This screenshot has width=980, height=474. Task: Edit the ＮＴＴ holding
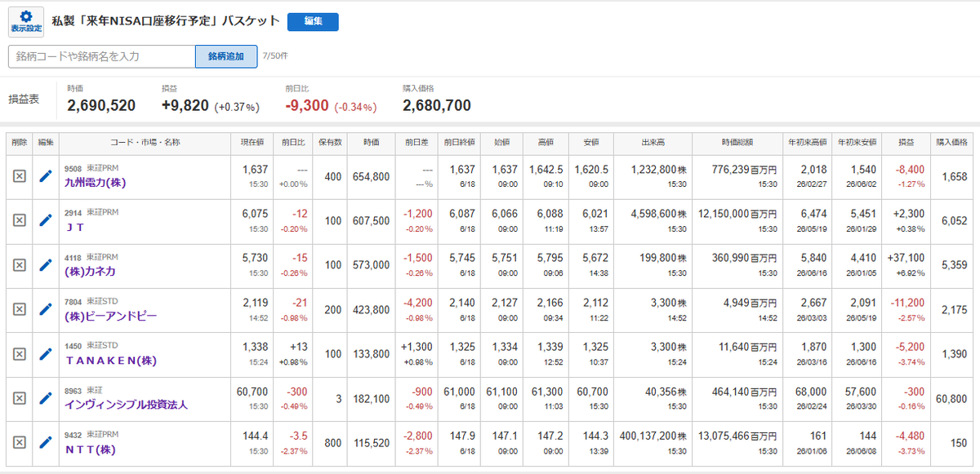click(x=47, y=442)
